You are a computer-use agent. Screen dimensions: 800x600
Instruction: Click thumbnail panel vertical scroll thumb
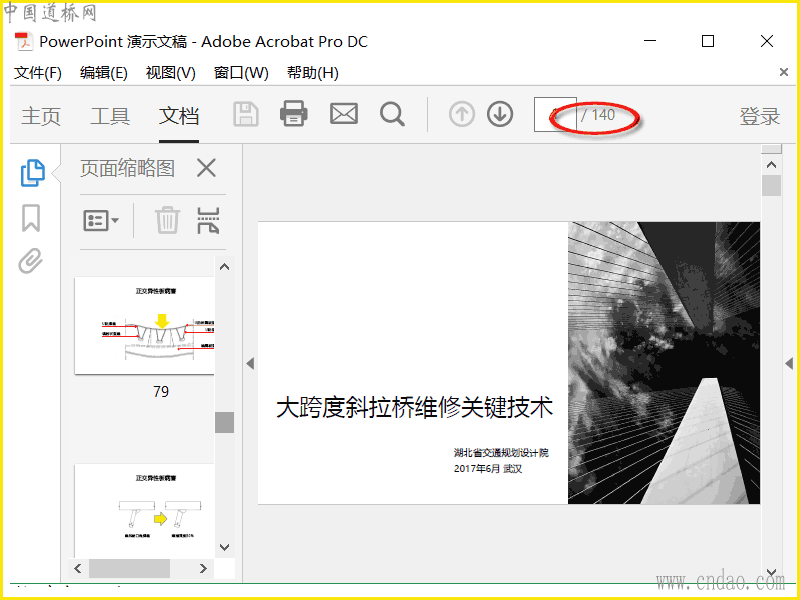click(x=224, y=422)
